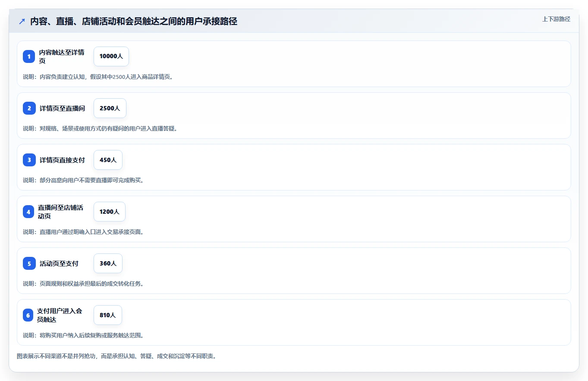Click the 直播间至店铺活动页 step label
Viewport: 588px width, 381px height.
tap(60, 212)
